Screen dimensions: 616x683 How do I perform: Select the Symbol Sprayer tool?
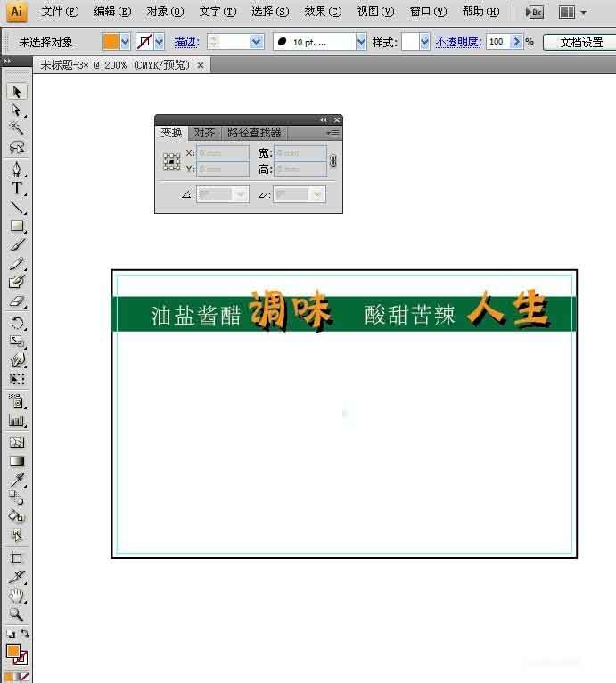(17, 400)
